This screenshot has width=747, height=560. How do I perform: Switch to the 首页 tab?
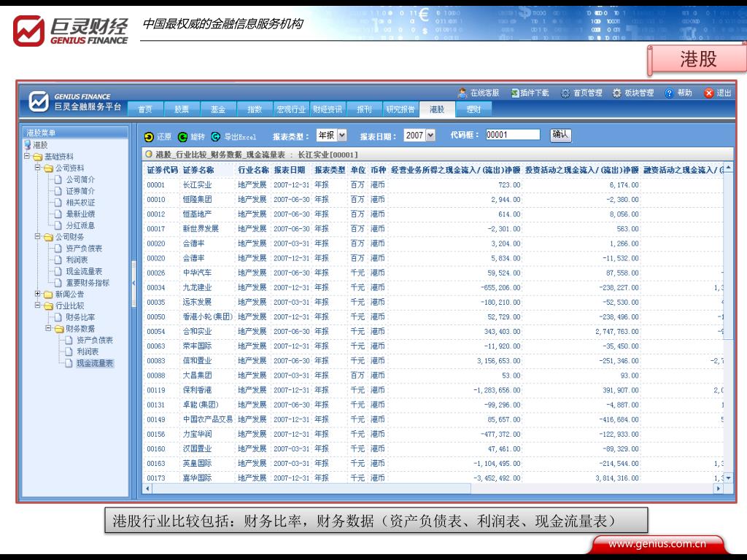point(145,109)
